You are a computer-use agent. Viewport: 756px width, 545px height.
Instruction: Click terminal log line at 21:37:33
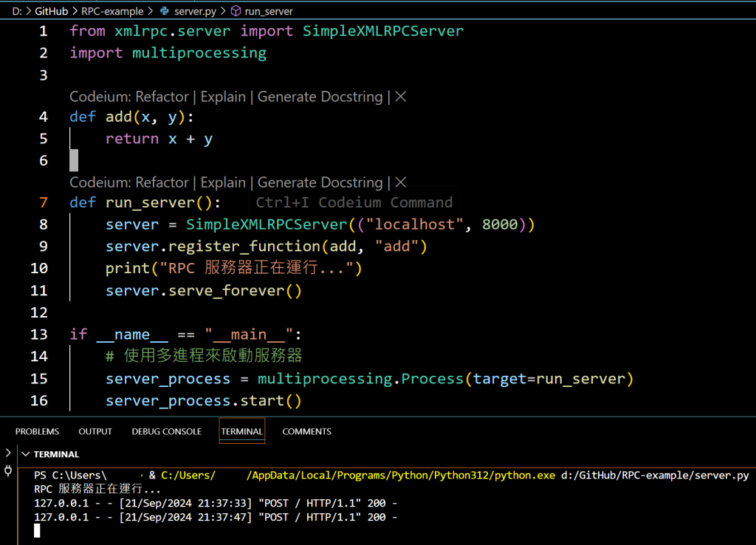coord(216,503)
